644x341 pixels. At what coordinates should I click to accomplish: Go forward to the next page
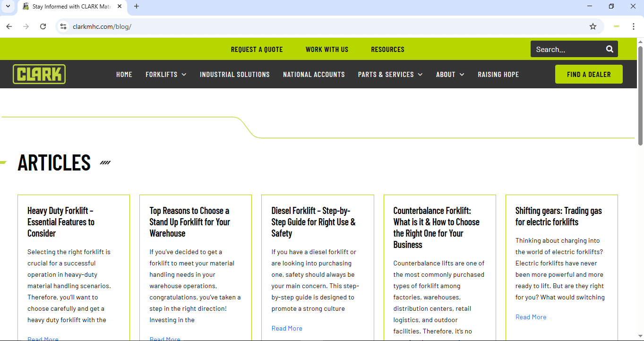pos(26,26)
